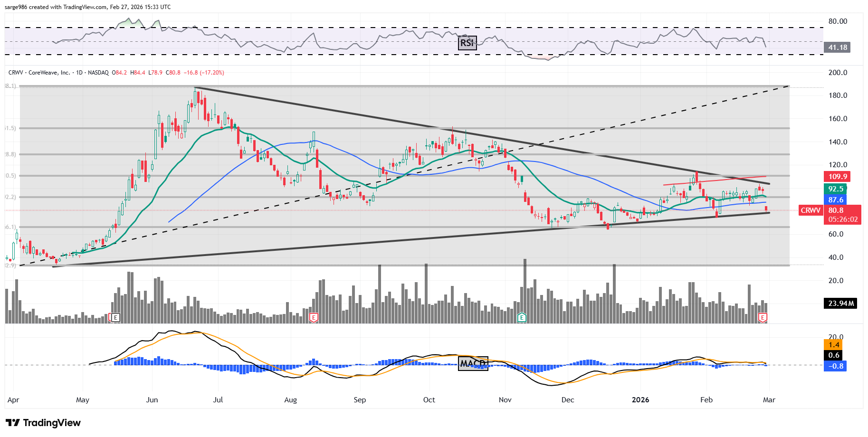Click the red 109.9 price label
Image resolution: width=868 pixels, height=437 pixels.
point(837,177)
